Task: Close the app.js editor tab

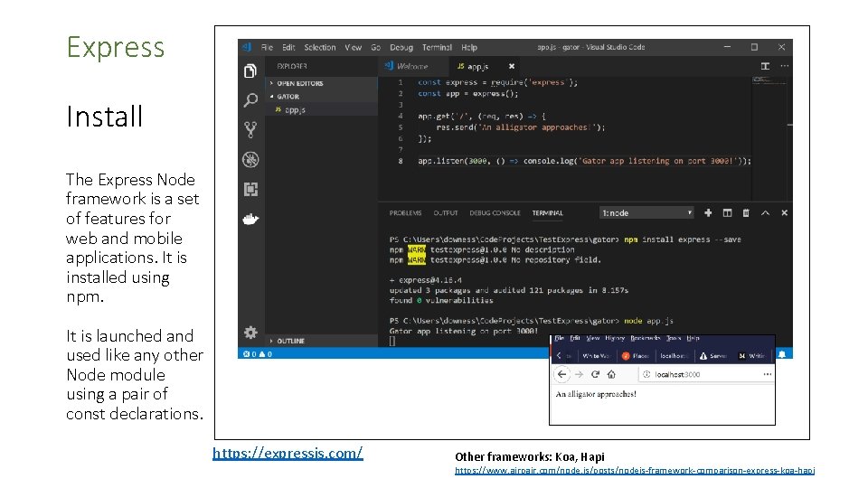Action: click(512, 66)
